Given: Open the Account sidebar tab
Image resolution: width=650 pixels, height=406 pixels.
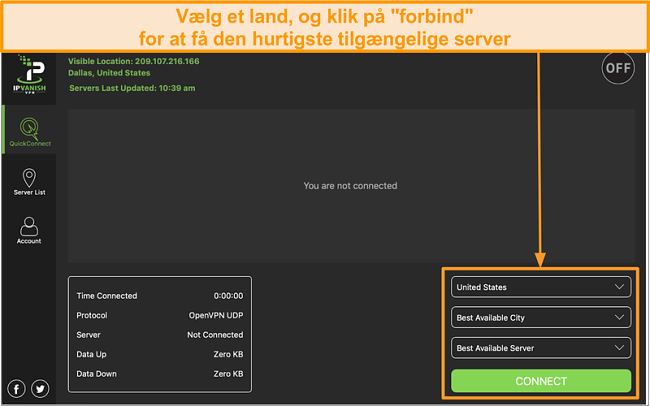Looking at the screenshot, I should tap(29, 230).
